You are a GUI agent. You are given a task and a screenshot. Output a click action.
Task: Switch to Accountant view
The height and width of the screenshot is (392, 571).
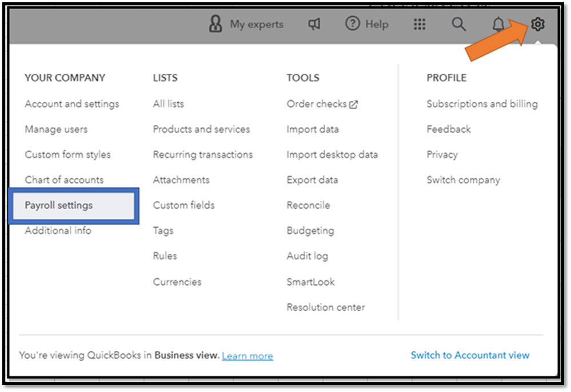pyautogui.click(x=470, y=355)
